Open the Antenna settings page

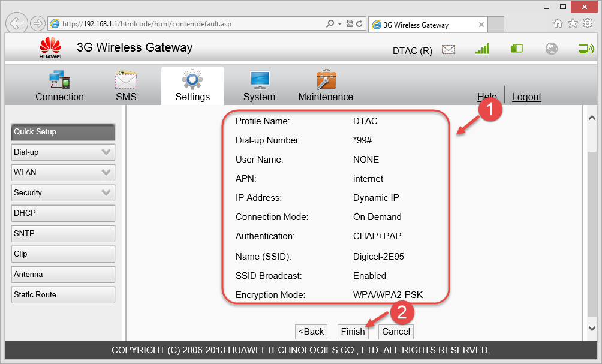coord(63,275)
